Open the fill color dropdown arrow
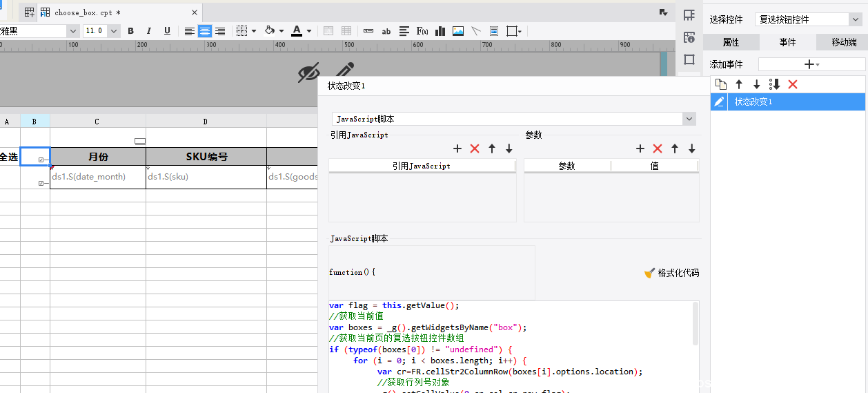The width and height of the screenshot is (868, 393). point(282,31)
